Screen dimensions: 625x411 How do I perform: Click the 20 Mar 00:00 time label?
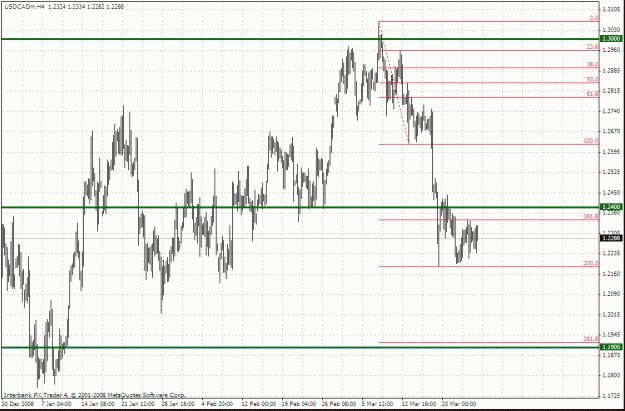459,404
